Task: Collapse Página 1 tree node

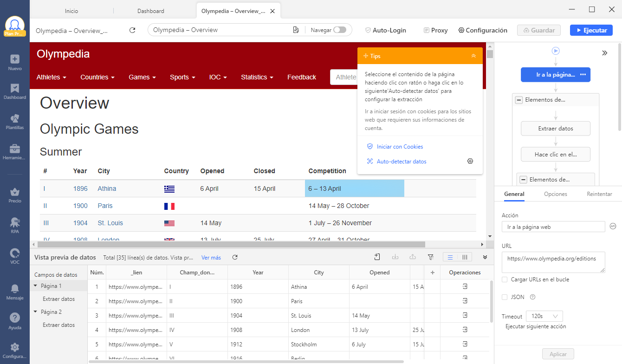Action: pos(35,286)
